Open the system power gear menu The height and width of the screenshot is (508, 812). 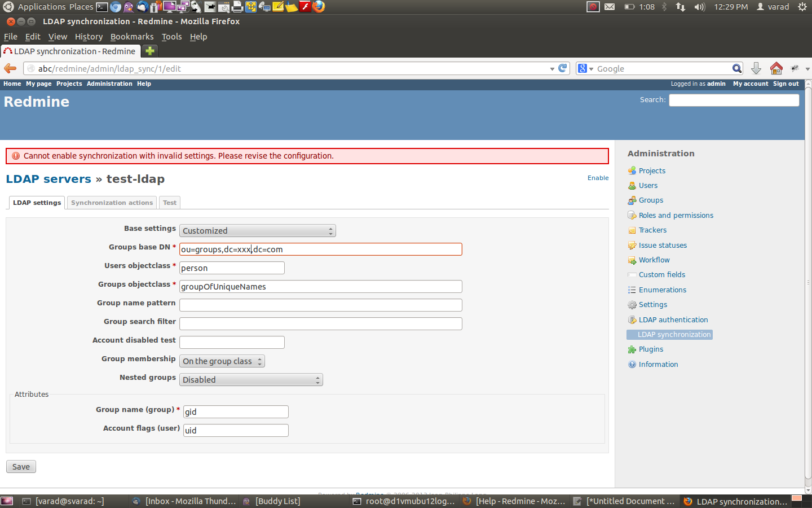[802, 7]
